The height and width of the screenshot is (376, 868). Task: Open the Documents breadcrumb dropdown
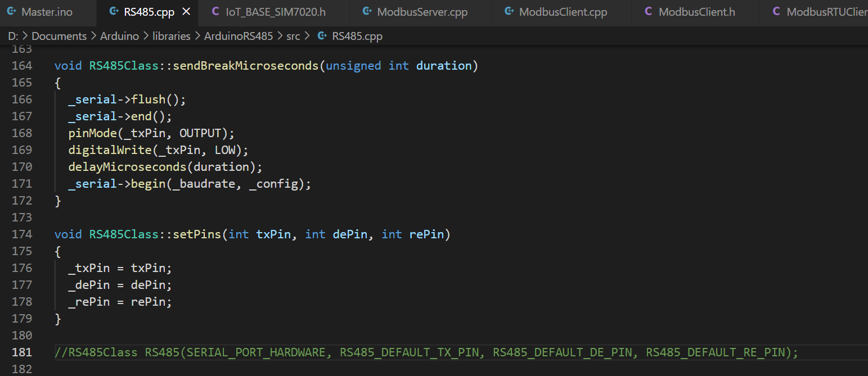59,35
